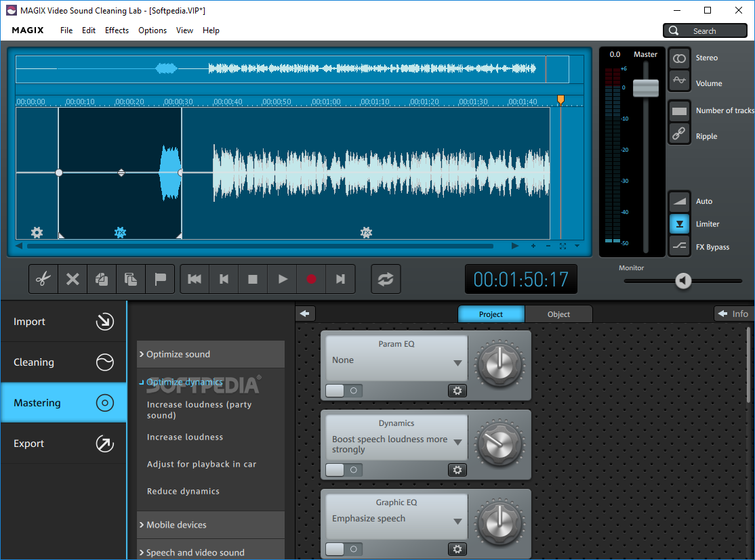Switch to Project tab
Screen dimensions: 755x560
[x=491, y=314]
